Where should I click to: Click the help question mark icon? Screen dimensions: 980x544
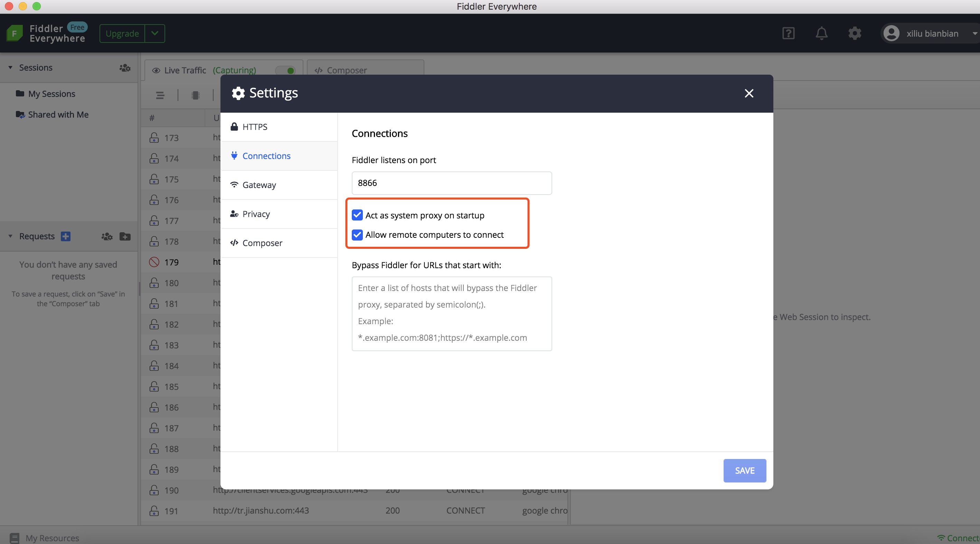tap(789, 32)
